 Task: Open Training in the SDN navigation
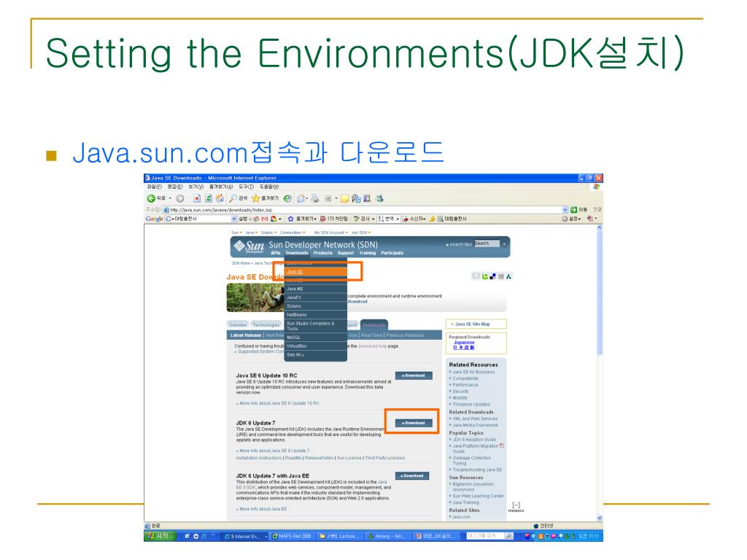point(368,253)
